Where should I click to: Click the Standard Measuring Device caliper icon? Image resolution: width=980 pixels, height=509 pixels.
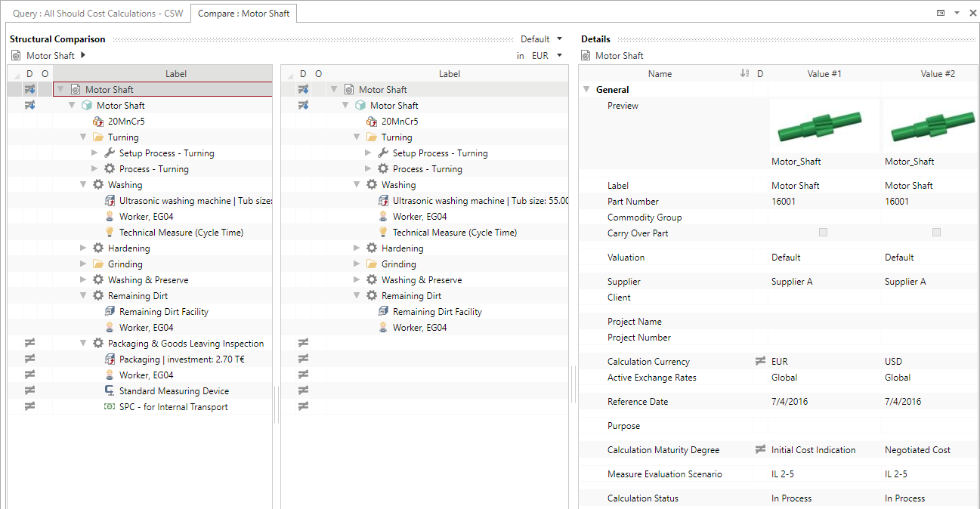click(109, 391)
